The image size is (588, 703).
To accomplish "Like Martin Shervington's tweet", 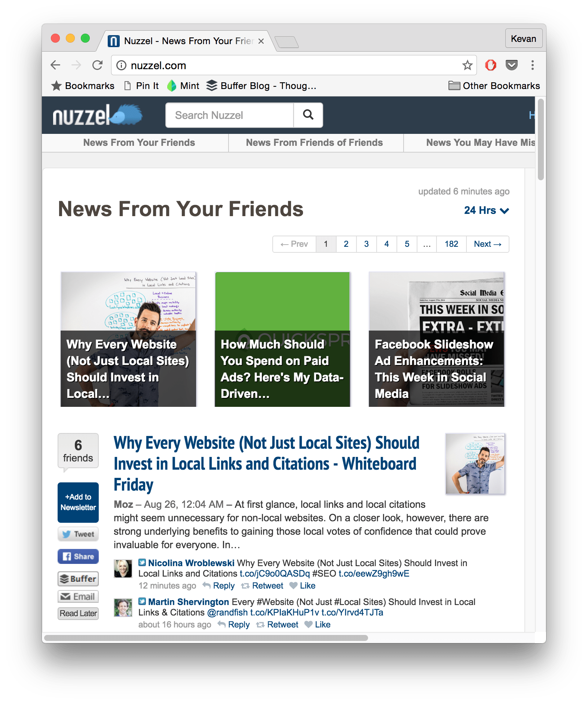I will click(318, 624).
